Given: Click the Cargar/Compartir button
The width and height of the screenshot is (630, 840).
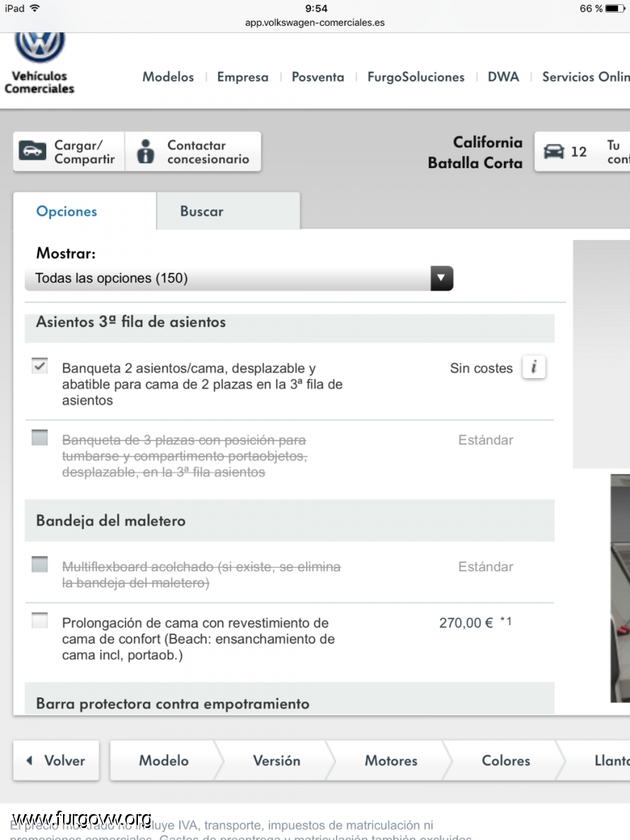Looking at the screenshot, I should 69,152.
